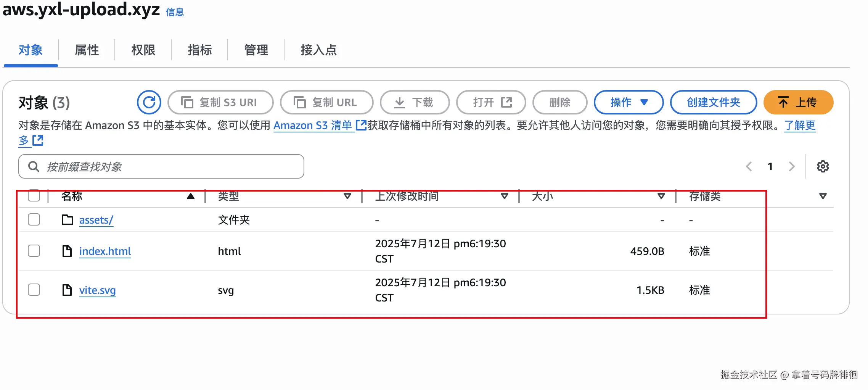This screenshot has height=390, width=868.
Task: Click page number 1
Action: click(770, 166)
